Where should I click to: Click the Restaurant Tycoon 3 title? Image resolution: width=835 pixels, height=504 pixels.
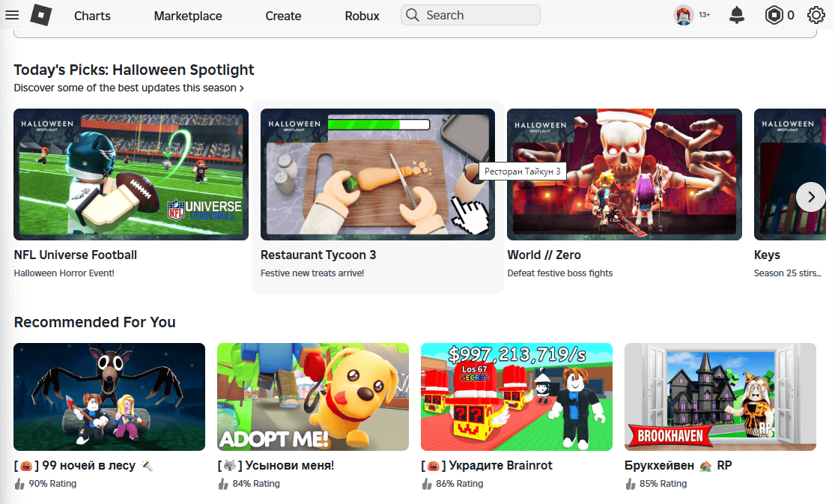pyautogui.click(x=318, y=255)
